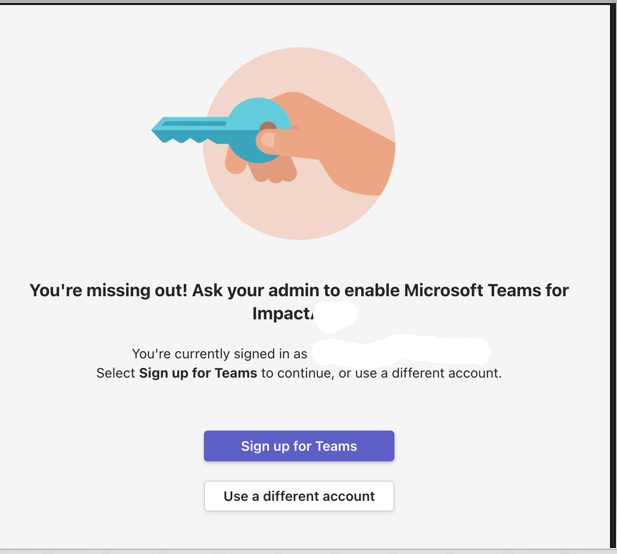Click the purple Sign up for Teams button

(x=299, y=446)
